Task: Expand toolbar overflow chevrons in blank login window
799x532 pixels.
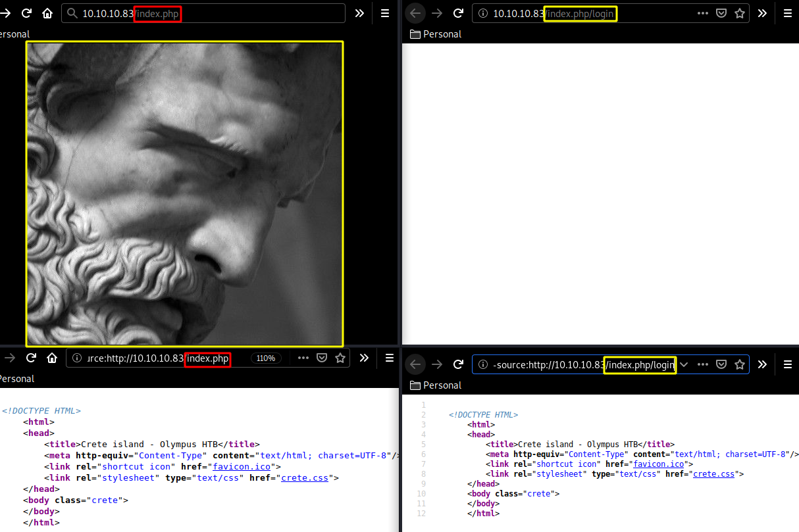Action: click(762, 13)
